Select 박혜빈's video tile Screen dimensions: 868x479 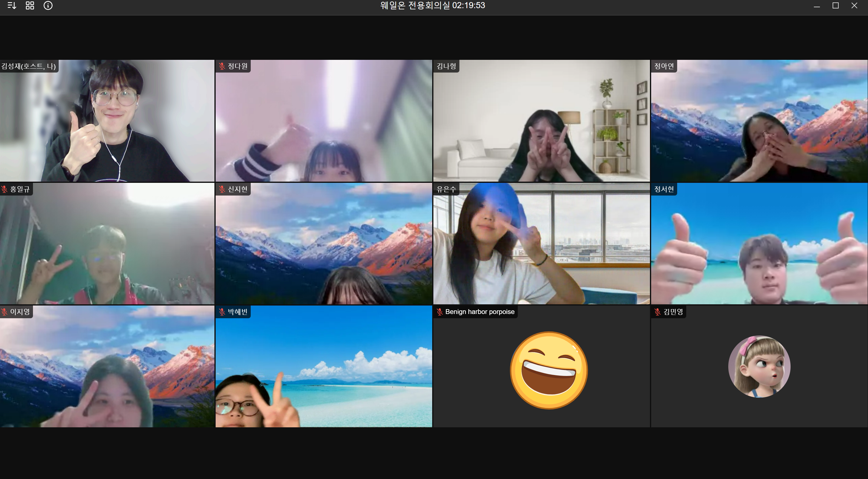tap(324, 367)
